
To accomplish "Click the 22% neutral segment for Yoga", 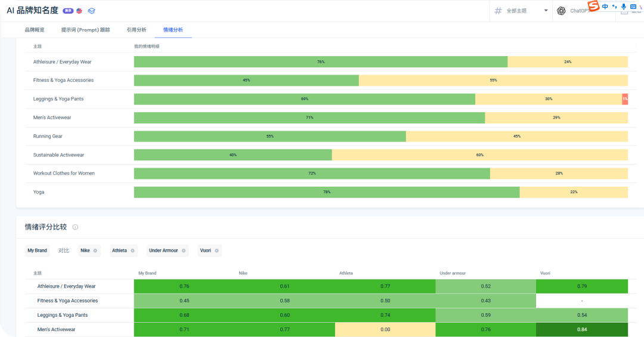I will click(574, 192).
